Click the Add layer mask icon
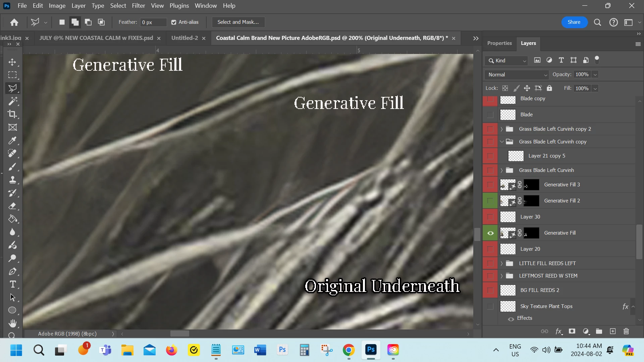 point(572,331)
